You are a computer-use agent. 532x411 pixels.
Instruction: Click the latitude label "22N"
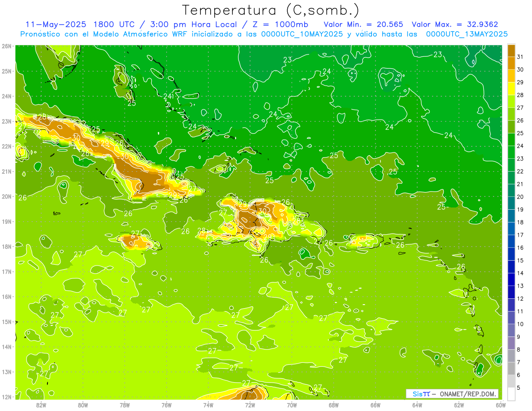[x=7, y=146]
